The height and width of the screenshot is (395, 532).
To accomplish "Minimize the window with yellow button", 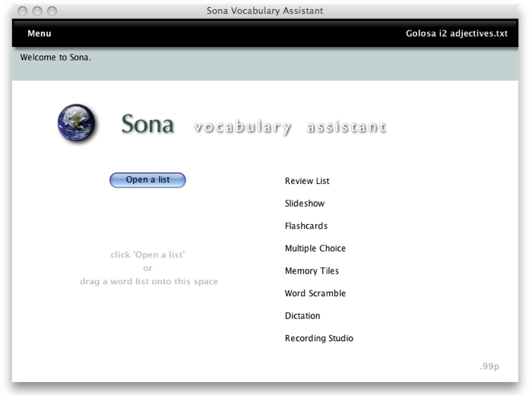I will (x=36, y=11).
